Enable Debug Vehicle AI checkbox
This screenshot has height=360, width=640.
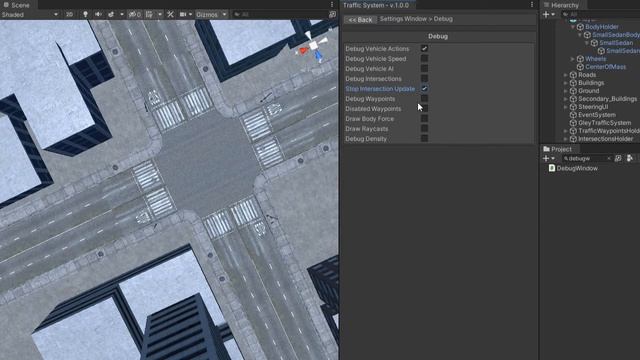(x=424, y=69)
